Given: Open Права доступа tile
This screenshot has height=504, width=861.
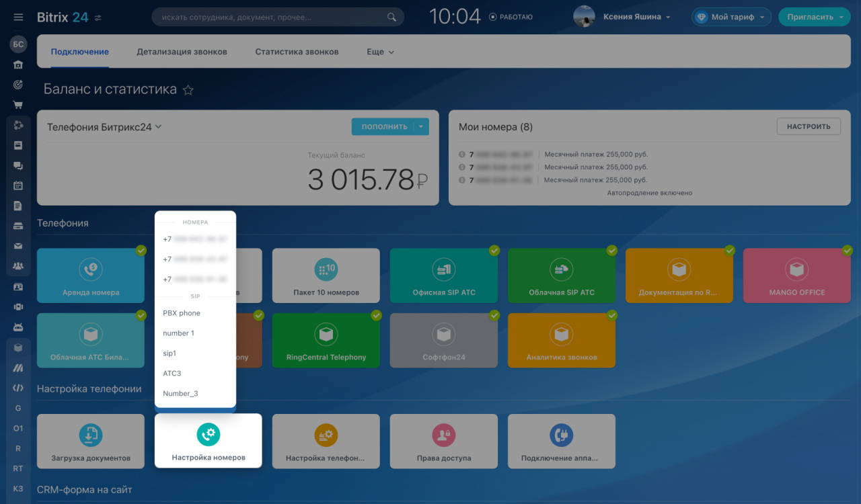Looking at the screenshot, I should pyautogui.click(x=444, y=441).
